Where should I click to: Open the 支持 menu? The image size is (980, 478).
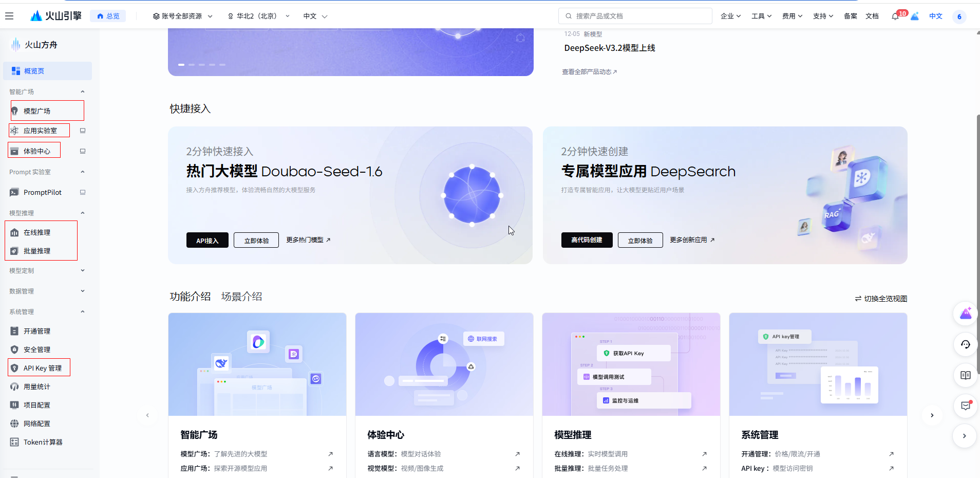(x=823, y=16)
